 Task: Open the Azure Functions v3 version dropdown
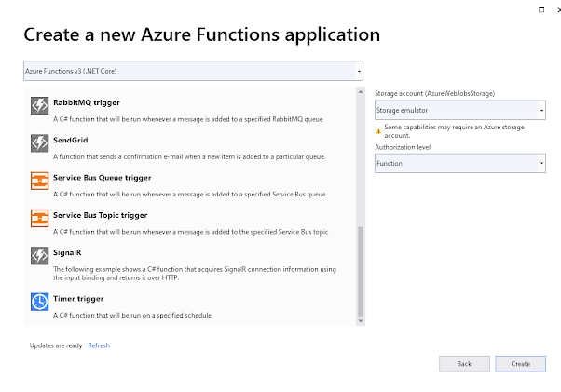(x=193, y=71)
